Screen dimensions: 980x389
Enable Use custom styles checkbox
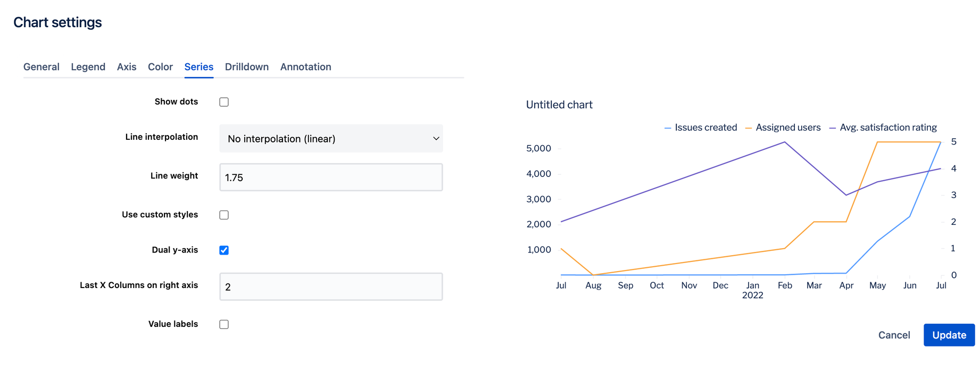pyautogui.click(x=224, y=215)
